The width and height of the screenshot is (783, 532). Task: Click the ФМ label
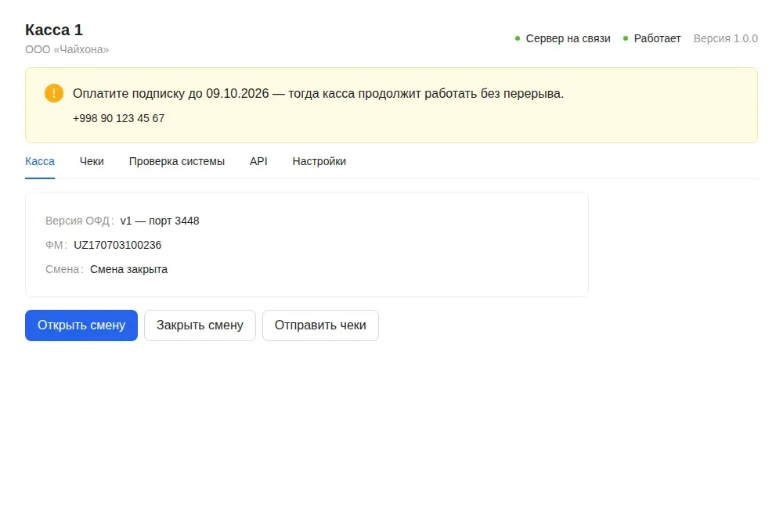tap(56, 246)
